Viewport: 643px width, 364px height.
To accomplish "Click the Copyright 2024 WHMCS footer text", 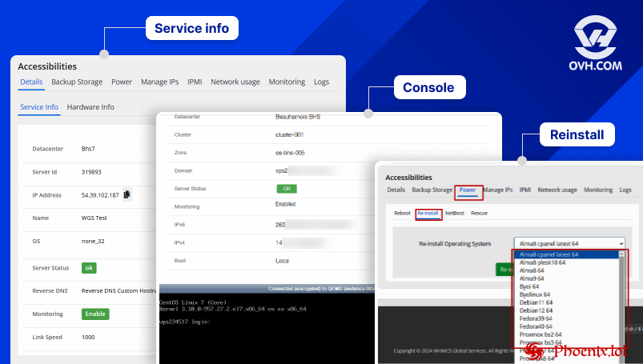I will [453, 351].
